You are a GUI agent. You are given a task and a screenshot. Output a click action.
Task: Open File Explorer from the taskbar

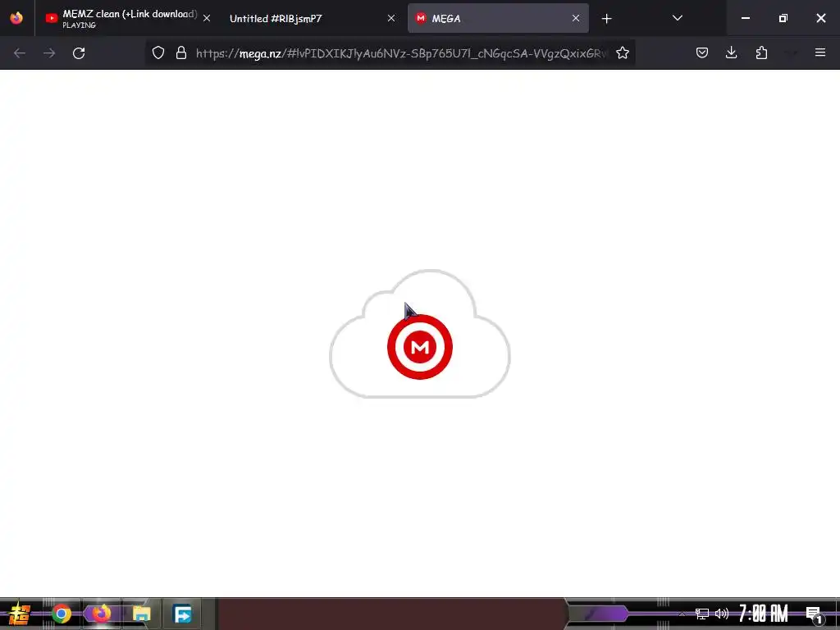coord(141,614)
